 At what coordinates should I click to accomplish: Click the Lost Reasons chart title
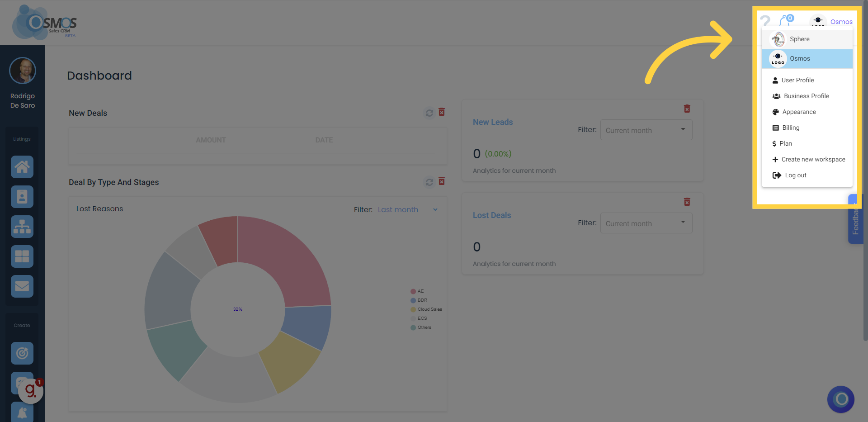(99, 209)
